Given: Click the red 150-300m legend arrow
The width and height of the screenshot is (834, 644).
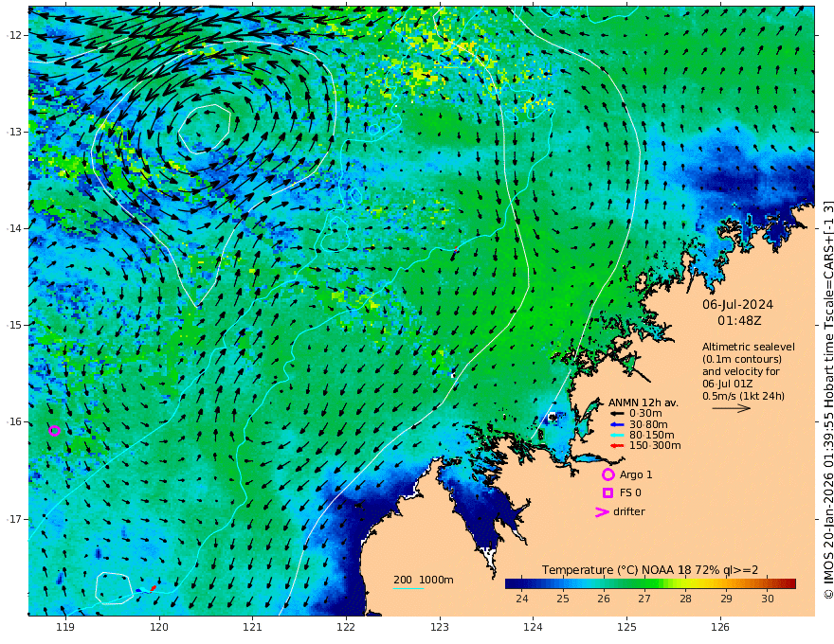Looking at the screenshot, I should [616, 446].
